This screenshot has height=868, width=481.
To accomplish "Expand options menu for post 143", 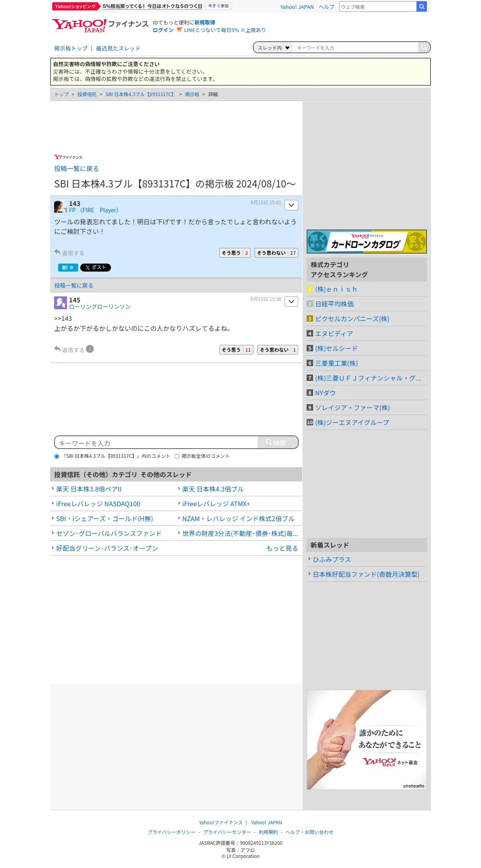I will pyautogui.click(x=291, y=205).
